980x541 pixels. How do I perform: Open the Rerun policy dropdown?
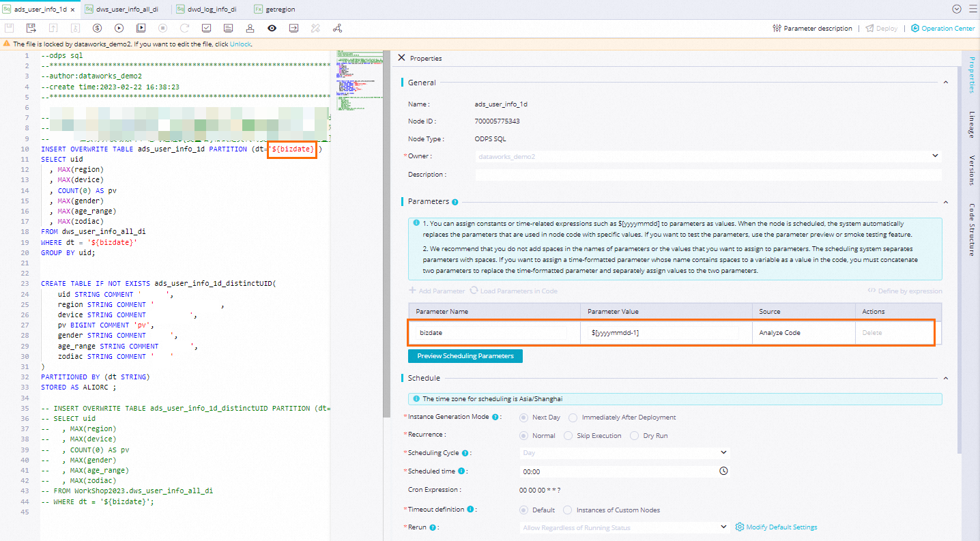pos(624,527)
